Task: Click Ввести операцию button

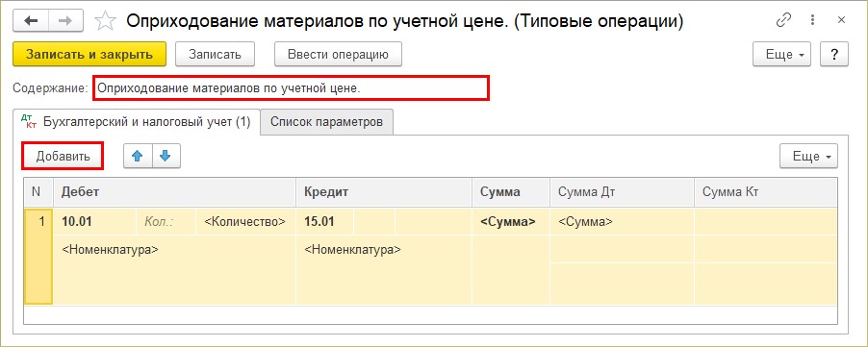Action: (x=338, y=55)
